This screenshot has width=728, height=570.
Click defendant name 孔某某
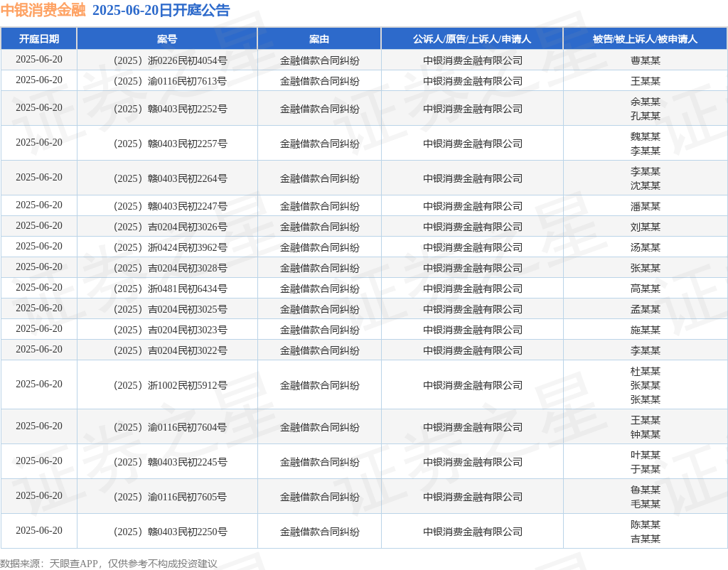point(646,116)
